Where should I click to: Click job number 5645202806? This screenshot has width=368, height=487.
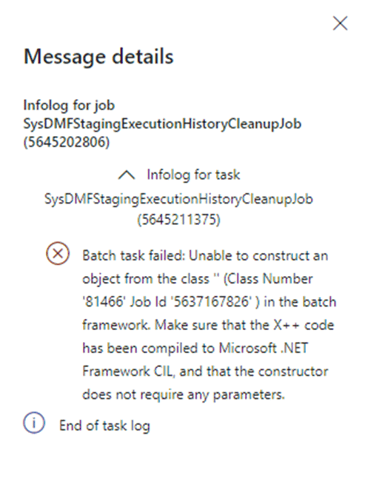66,142
